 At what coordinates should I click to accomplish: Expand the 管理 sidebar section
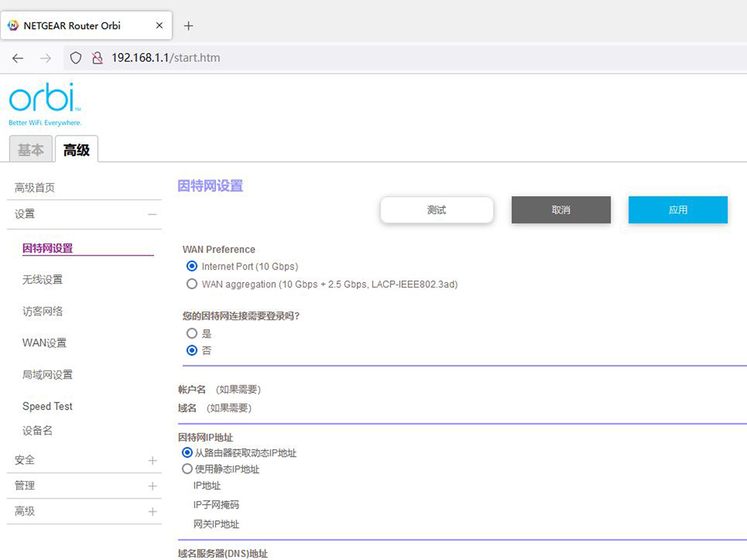coord(152,486)
